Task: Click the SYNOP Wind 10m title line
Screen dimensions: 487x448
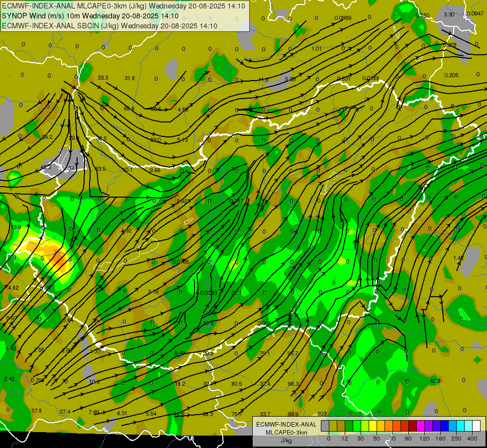Action: [x=90, y=16]
